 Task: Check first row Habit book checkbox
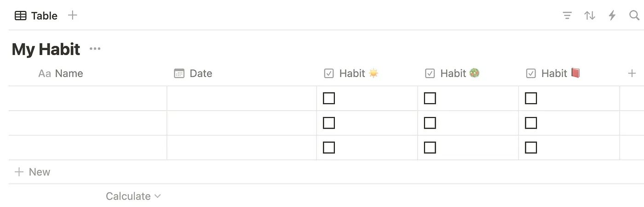531,98
